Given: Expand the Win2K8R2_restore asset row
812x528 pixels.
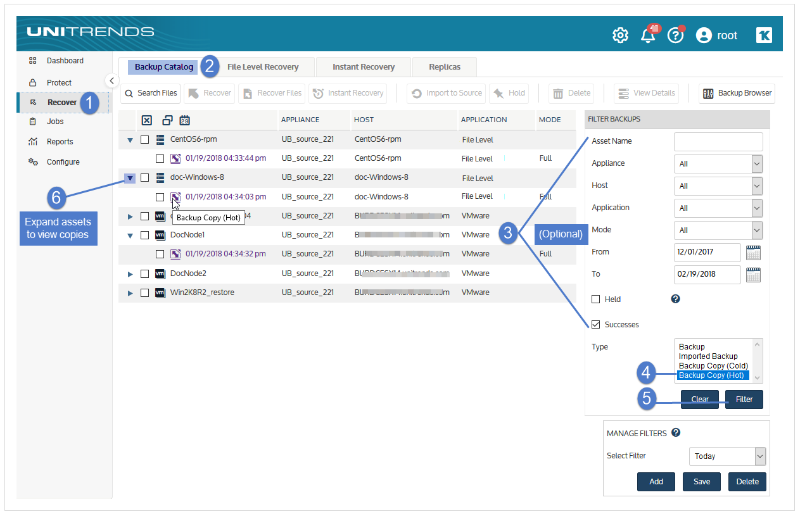Looking at the screenshot, I should 130,293.
